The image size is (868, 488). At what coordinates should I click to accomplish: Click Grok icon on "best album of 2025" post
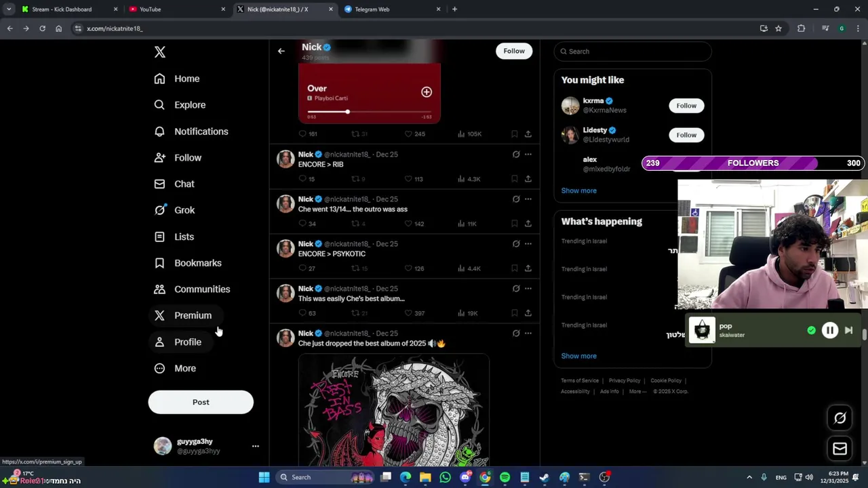(516, 333)
